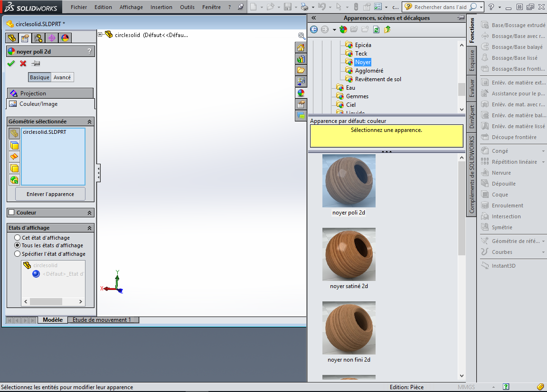Viewport: 547px width, 392px height.
Task: Open the PropertyManager tab icon
Action: (x=25, y=38)
